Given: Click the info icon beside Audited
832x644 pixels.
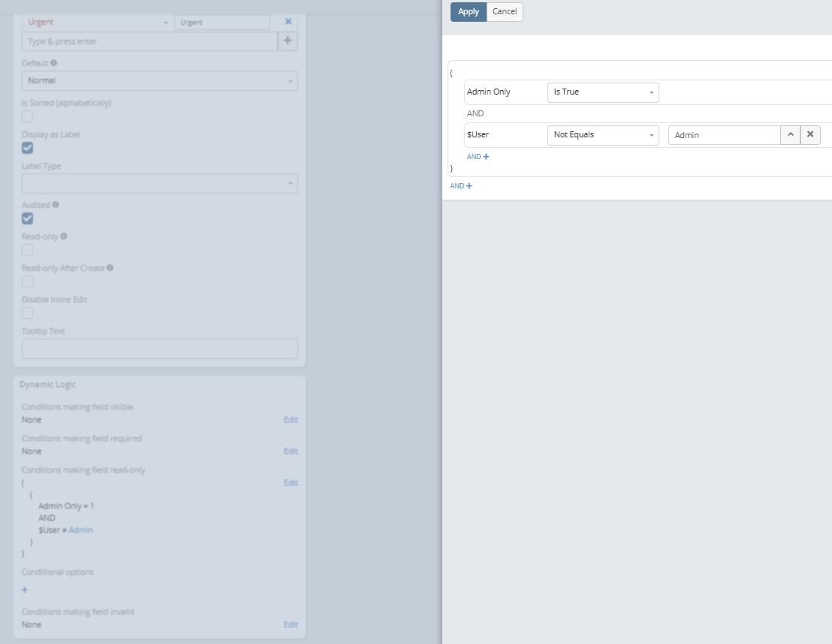Looking at the screenshot, I should (x=56, y=204).
